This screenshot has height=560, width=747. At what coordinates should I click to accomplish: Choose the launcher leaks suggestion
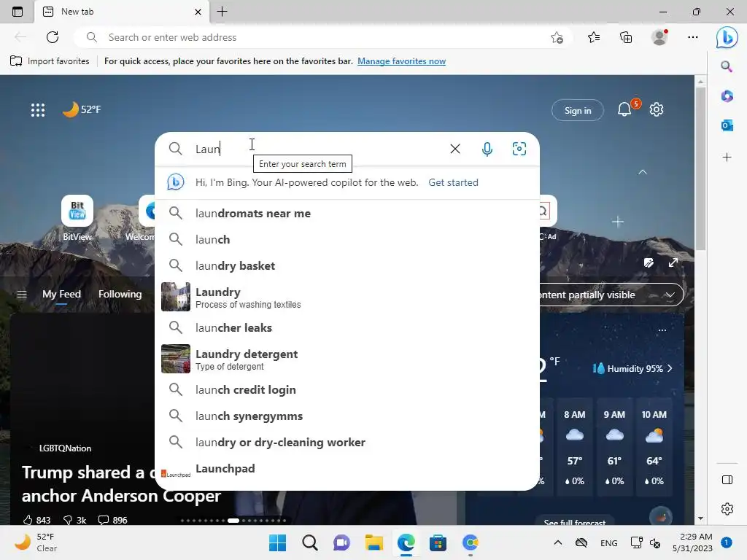(347, 327)
